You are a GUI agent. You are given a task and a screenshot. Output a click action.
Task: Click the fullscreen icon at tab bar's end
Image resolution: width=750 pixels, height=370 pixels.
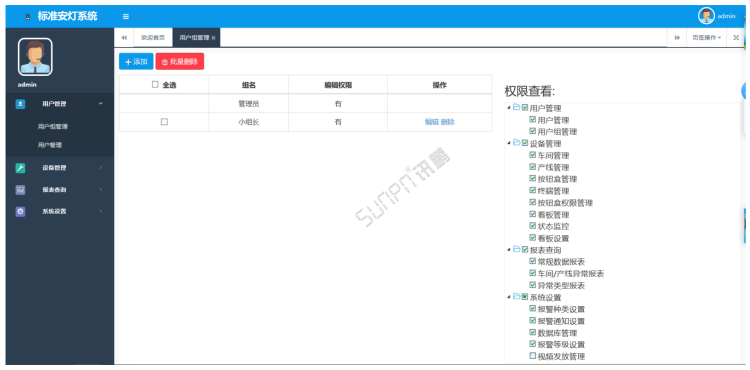(x=735, y=38)
